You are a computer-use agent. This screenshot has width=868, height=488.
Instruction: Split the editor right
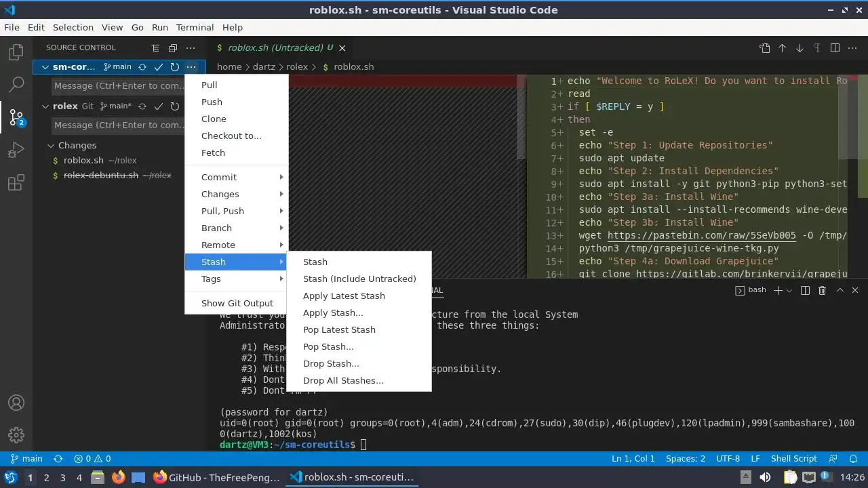click(835, 48)
